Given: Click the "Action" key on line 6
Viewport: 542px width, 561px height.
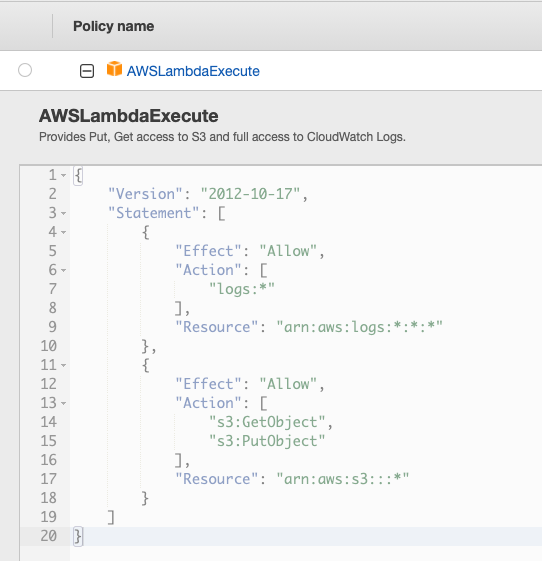Looking at the screenshot, I should (209, 270).
